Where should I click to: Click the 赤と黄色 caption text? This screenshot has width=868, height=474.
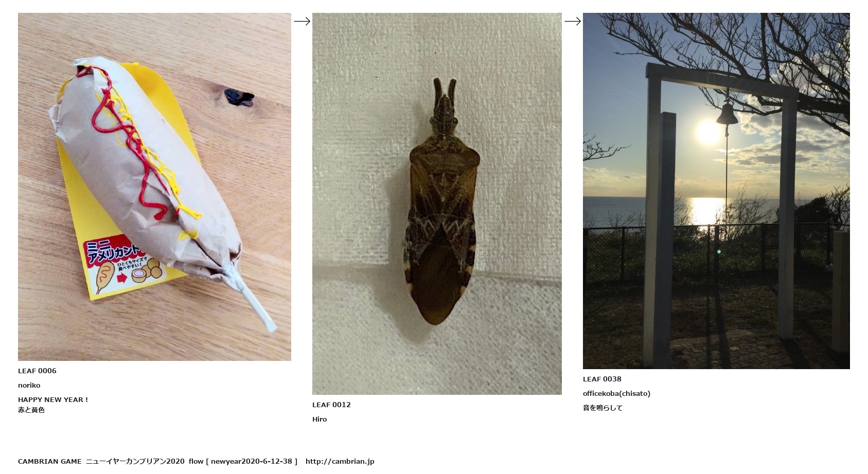coord(31,410)
